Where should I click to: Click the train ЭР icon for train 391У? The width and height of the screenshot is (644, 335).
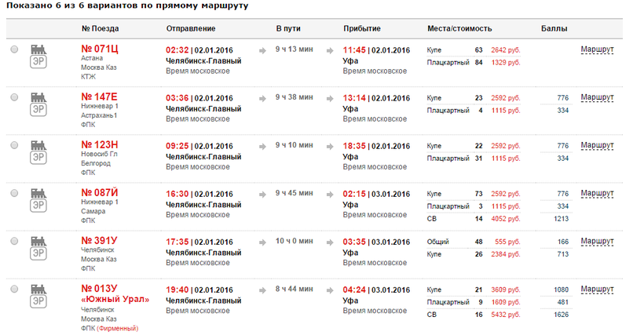pyautogui.click(x=37, y=248)
